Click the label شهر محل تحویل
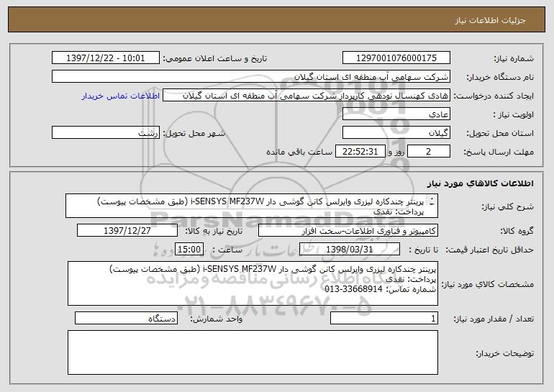This screenshot has width=554, height=392. (194, 133)
